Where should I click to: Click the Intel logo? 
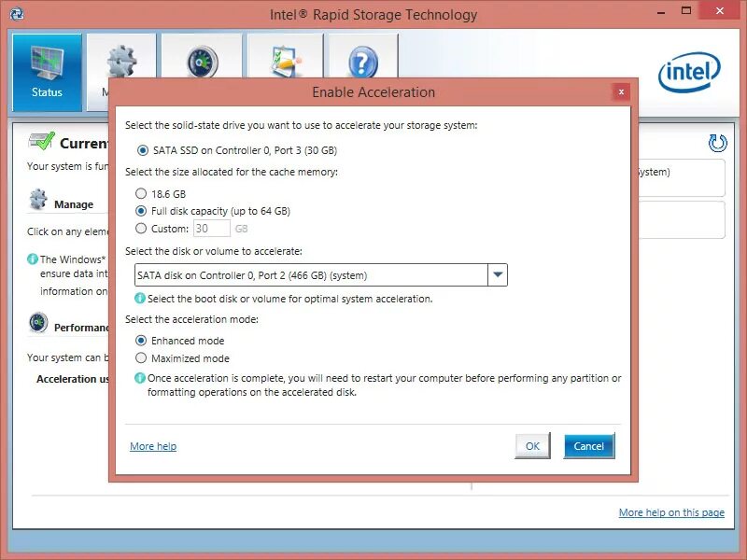[689, 72]
